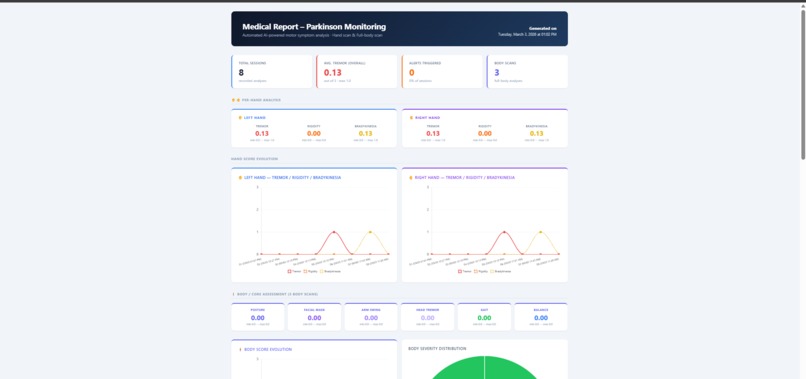
Task: Click the green Body Severity Distribution pie chart
Action: 484,369
